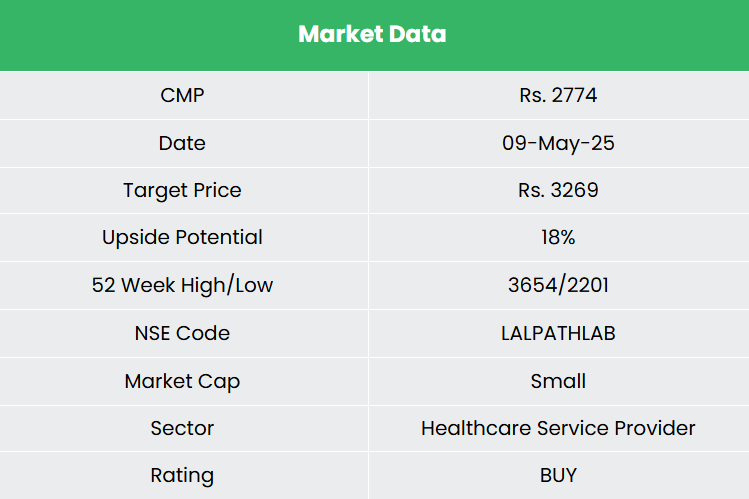Select the Rating label cell
Viewport: 749px width, 499px height.
[182, 475]
